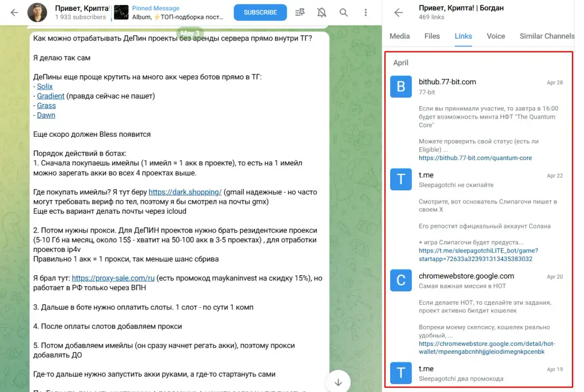Open the hot-wallet Chrome Web Store URL
Image resolution: width=584 pixels, height=392 pixels.
487,348
